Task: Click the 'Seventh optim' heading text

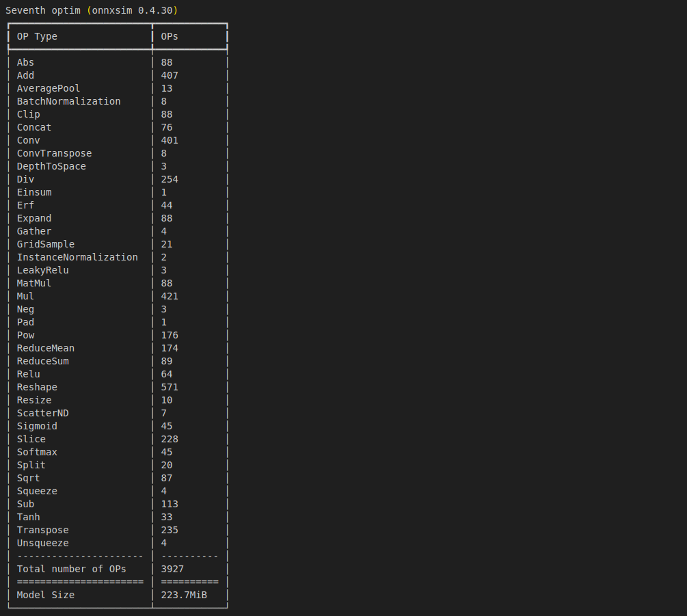Action: click(43, 10)
